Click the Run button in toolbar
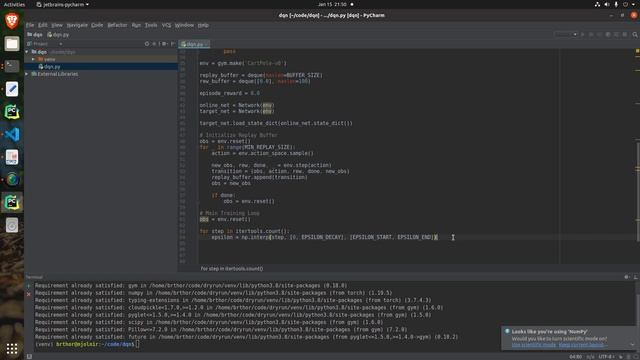The image size is (640, 360). click(x=583, y=35)
